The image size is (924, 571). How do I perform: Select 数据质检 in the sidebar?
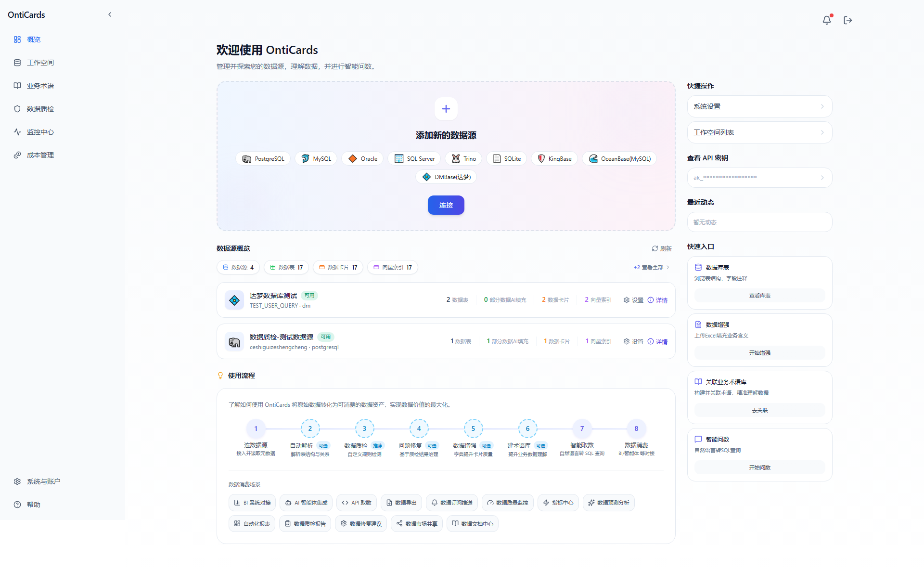[63, 109]
